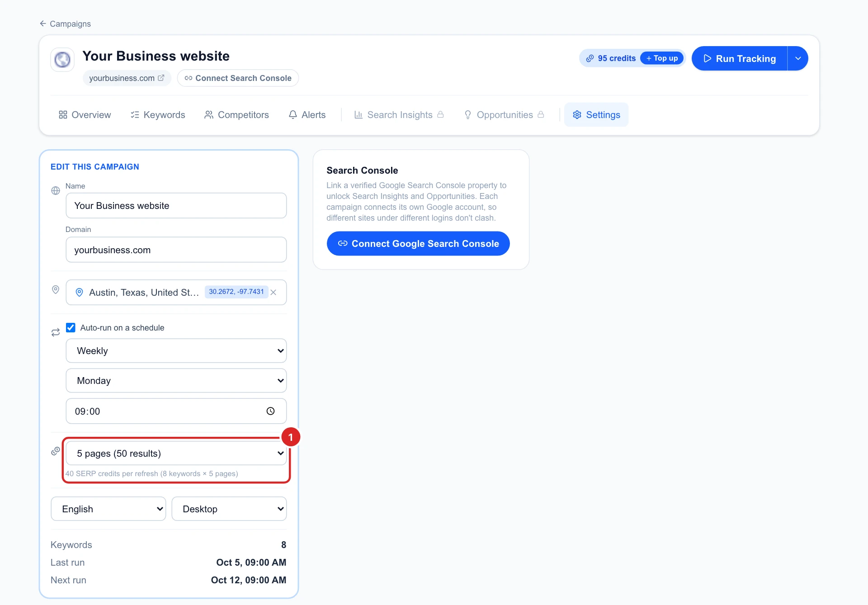Viewport: 868px width, 605px height.
Task: Click the Alerts bell icon
Action: click(293, 115)
